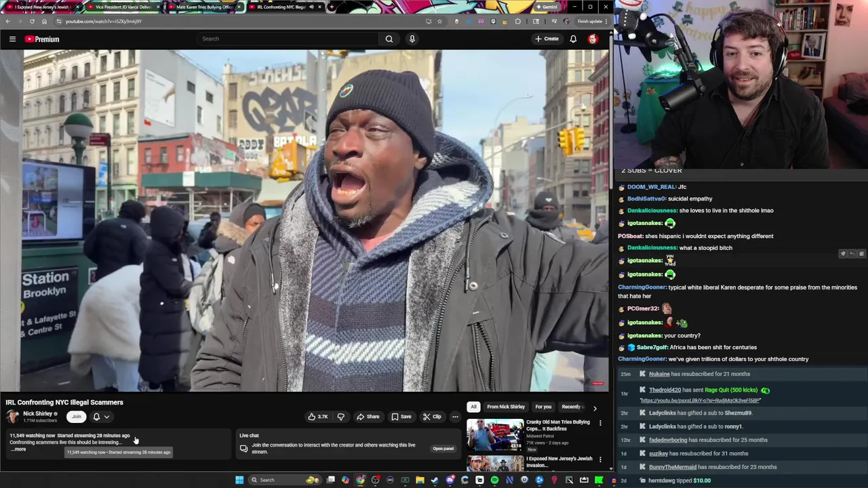Open options for 'I Exposed New Jersey's' video
The width and height of the screenshot is (868, 488).
pyautogui.click(x=600, y=460)
